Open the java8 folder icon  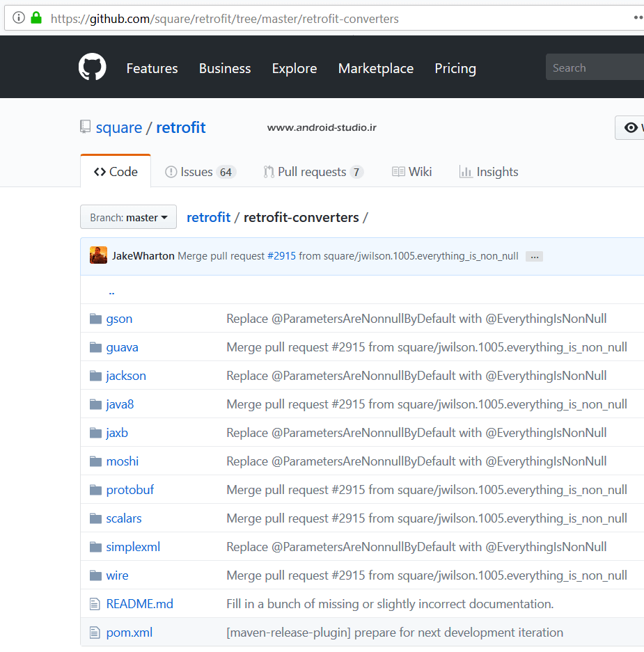click(x=95, y=404)
